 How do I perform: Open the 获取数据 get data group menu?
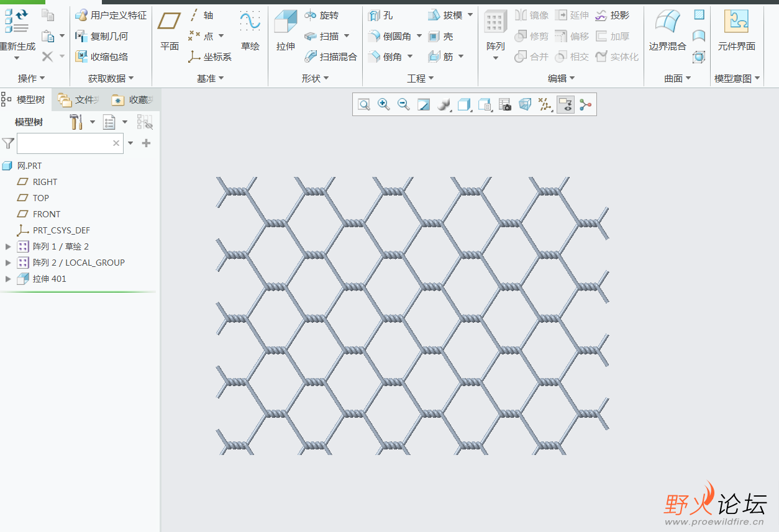[x=111, y=78]
